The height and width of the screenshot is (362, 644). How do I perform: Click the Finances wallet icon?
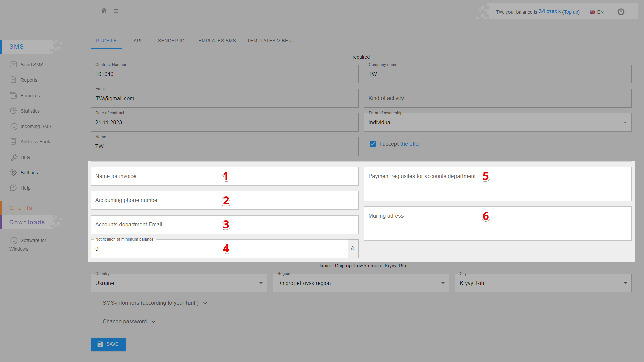[x=13, y=95]
